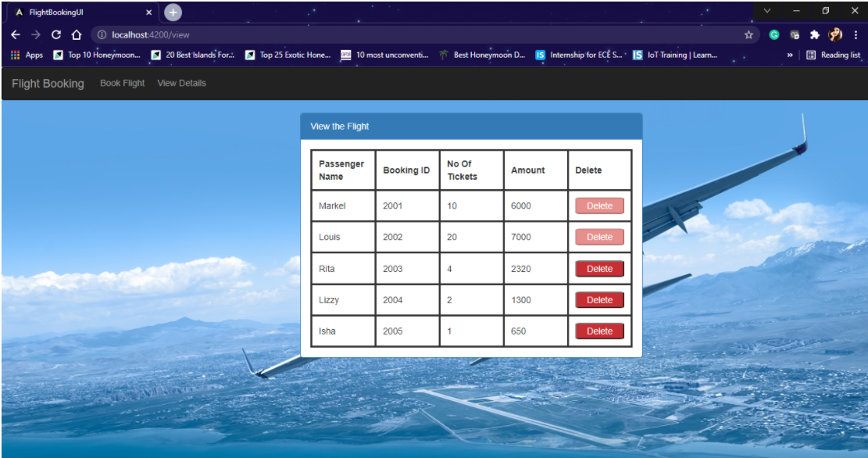Open the Apps grid launcher
The image size is (868, 458).
click(14, 55)
